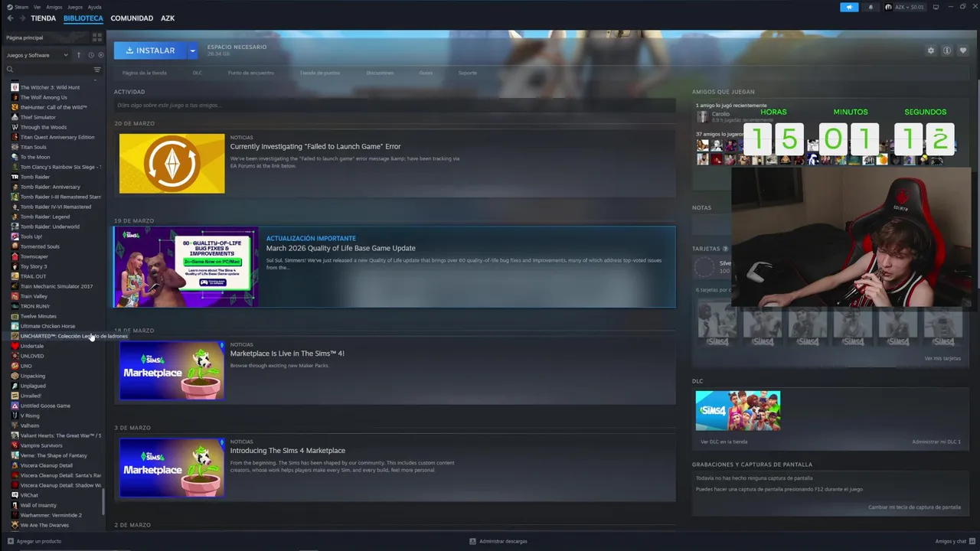Open the Ayuda menu

(x=94, y=7)
